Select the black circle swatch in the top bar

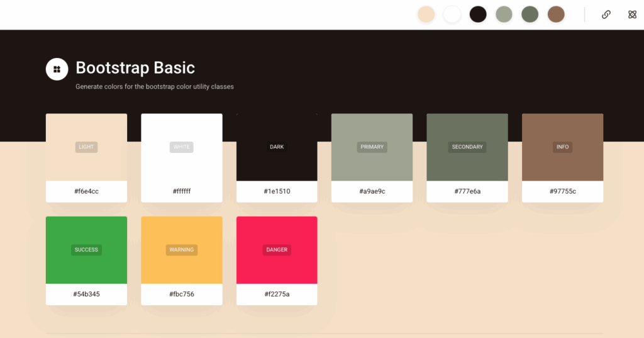[x=478, y=14]
